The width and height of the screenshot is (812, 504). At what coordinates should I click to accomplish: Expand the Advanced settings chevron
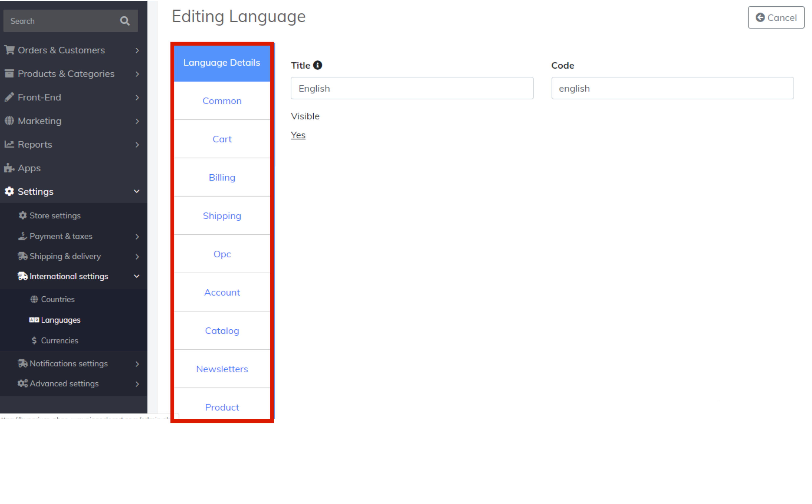[137, 384]
